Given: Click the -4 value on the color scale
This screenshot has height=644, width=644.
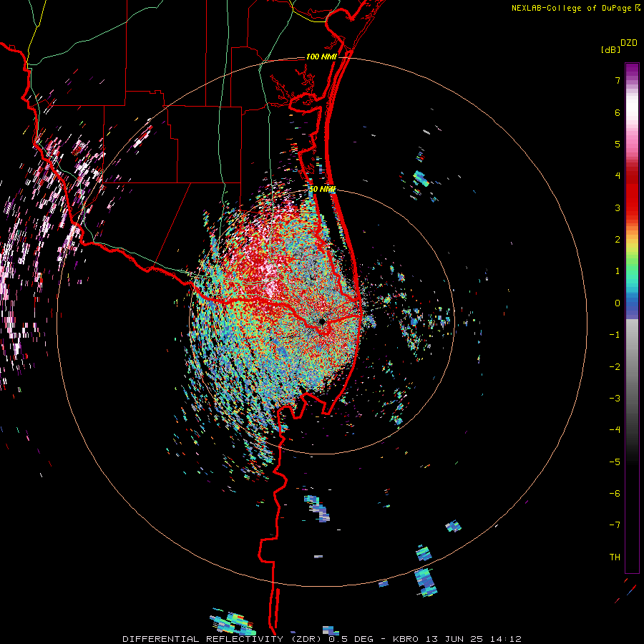Looking at the screenshot, I should pos(615,429).
